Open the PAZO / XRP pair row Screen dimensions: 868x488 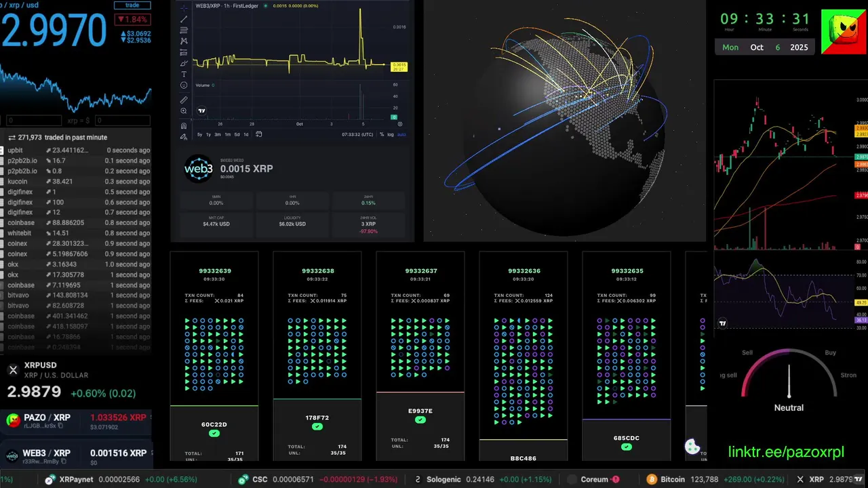point(76,421)
